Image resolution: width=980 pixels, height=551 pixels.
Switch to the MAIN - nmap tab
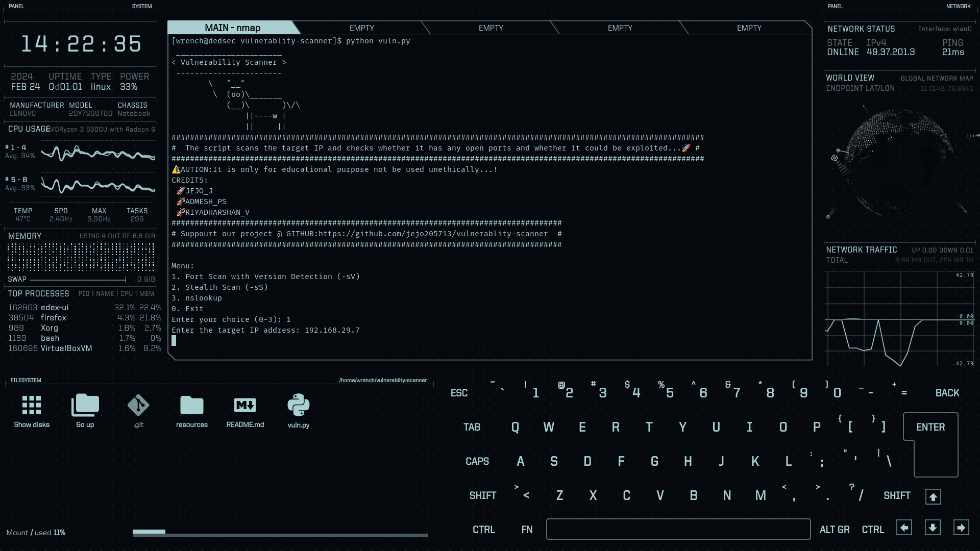232,28
